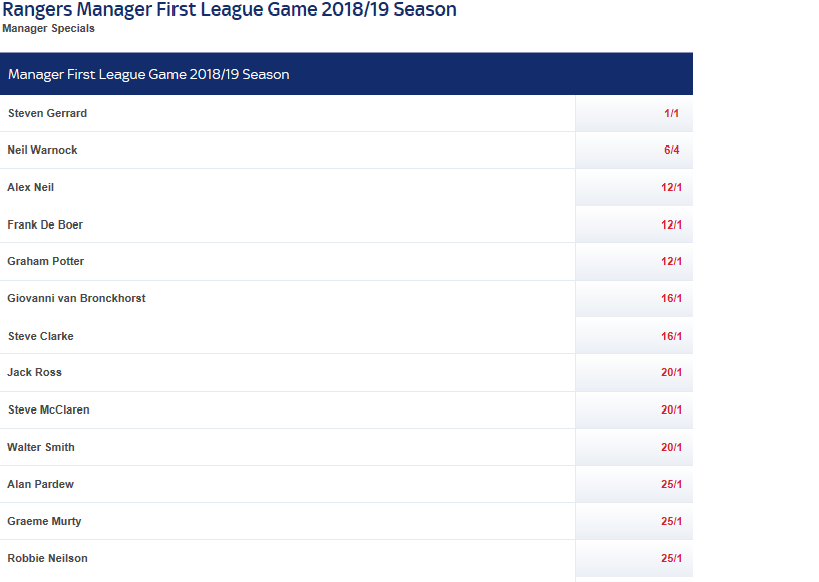Click the Rangers Manager page title
This screenshot has height=582, width=819.
click(229, 9)
